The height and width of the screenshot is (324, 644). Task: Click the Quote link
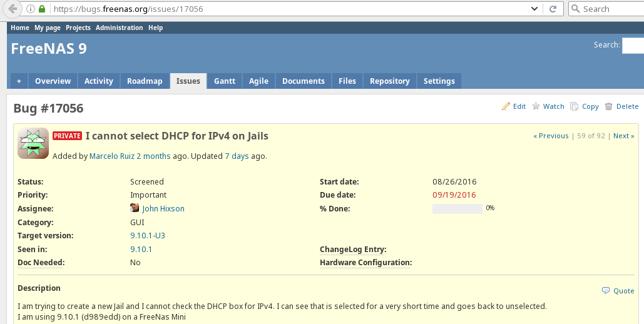[x=623, y=291]
